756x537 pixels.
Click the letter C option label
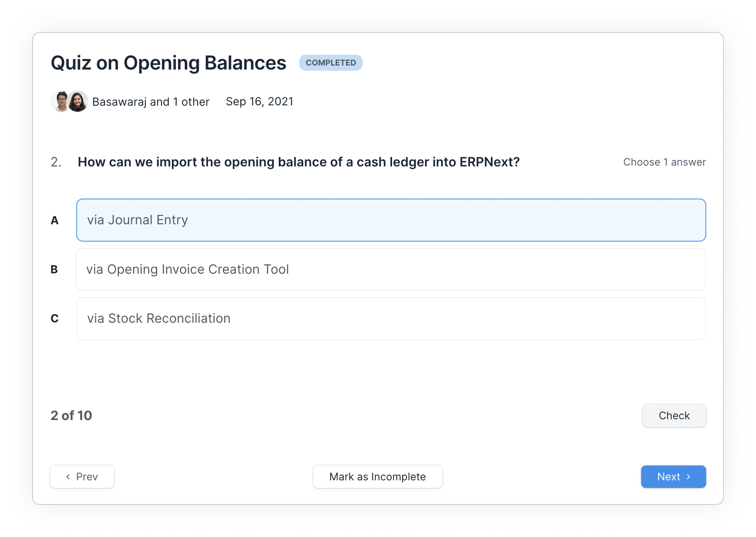pyautogui.click(x=55, y=318)
